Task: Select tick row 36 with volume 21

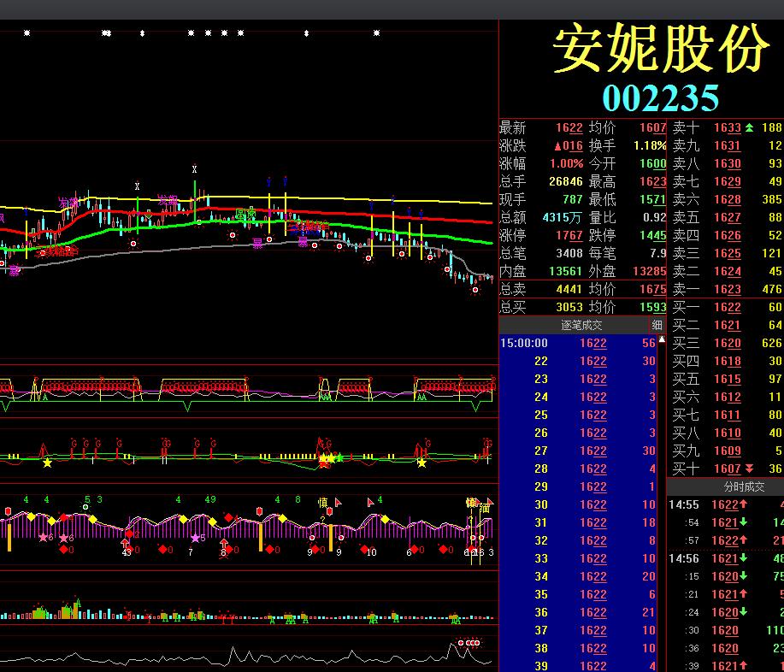Action: tap(578, 612)
